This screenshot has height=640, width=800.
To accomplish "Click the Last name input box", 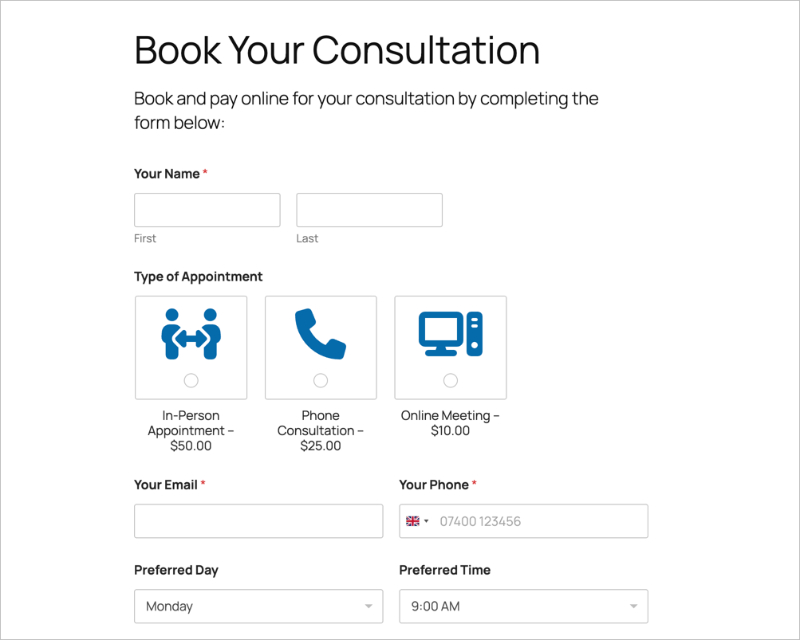I will point(369,210).
